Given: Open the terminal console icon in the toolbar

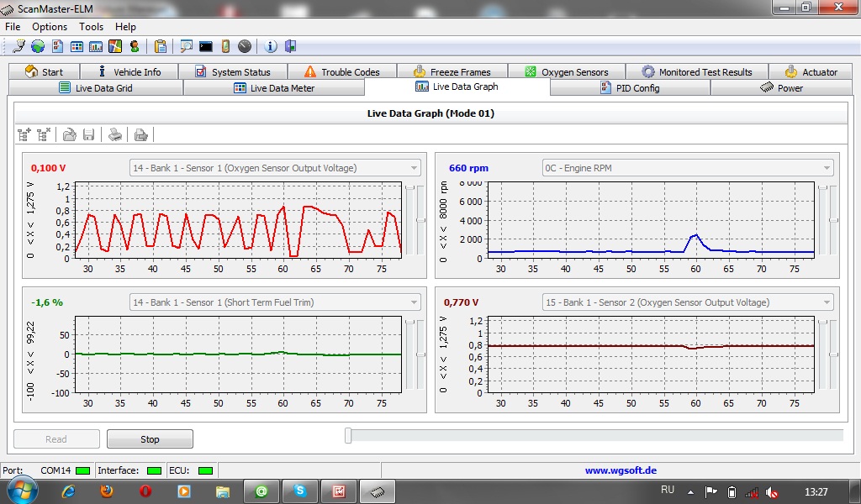Looking at the screenshot, I should coord(205,46).
